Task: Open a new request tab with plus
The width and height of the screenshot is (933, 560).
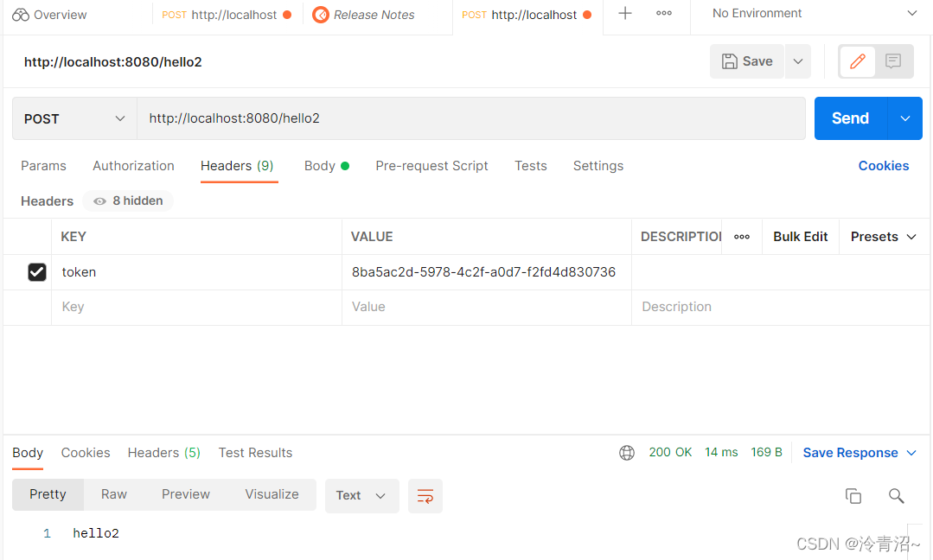Action: click(625, 13)
